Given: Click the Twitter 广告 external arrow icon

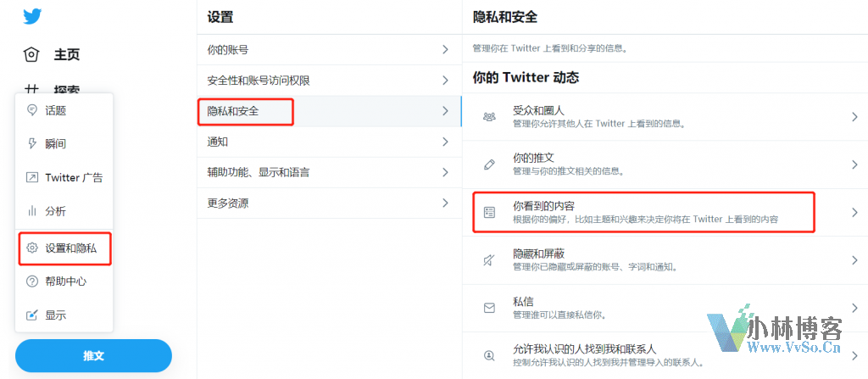Looking at the screenshot, I should pyautogui.click(x=32, y=178).
